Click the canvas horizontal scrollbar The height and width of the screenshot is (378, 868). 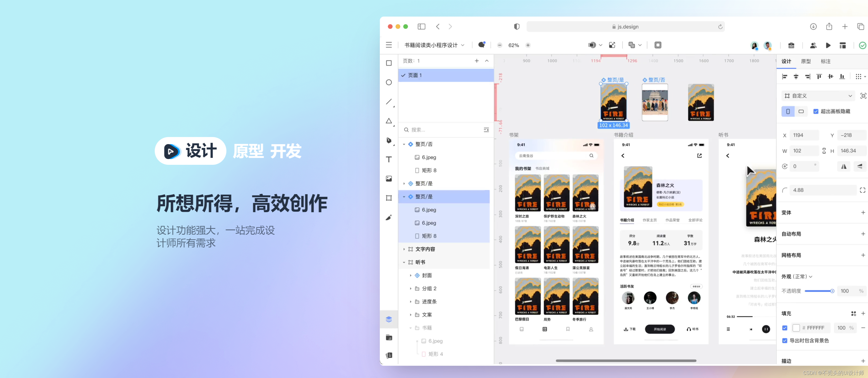626,361
